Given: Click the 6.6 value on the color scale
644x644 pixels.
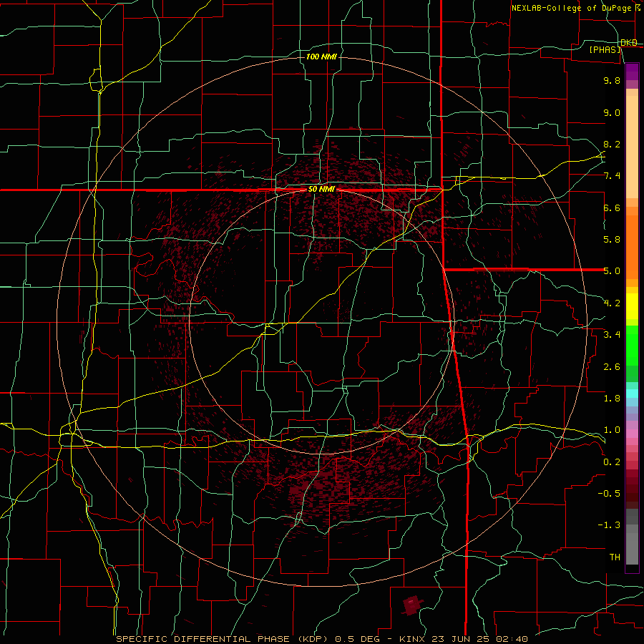Looking at the screenshot, I should 612,208.
